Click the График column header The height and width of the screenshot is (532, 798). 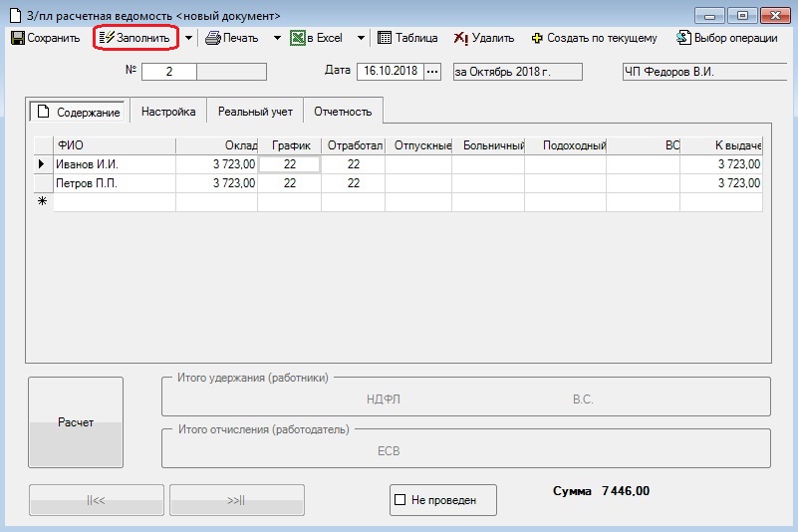290,145
